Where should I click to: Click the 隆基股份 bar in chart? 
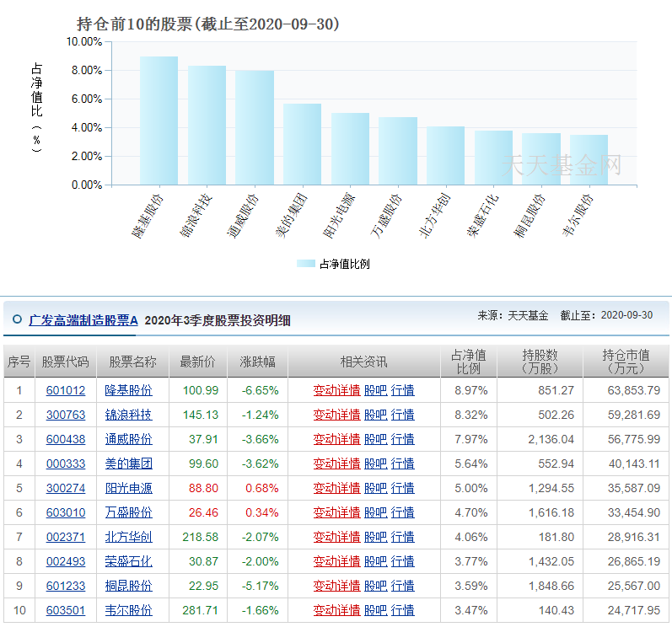[x=159, y=121]
